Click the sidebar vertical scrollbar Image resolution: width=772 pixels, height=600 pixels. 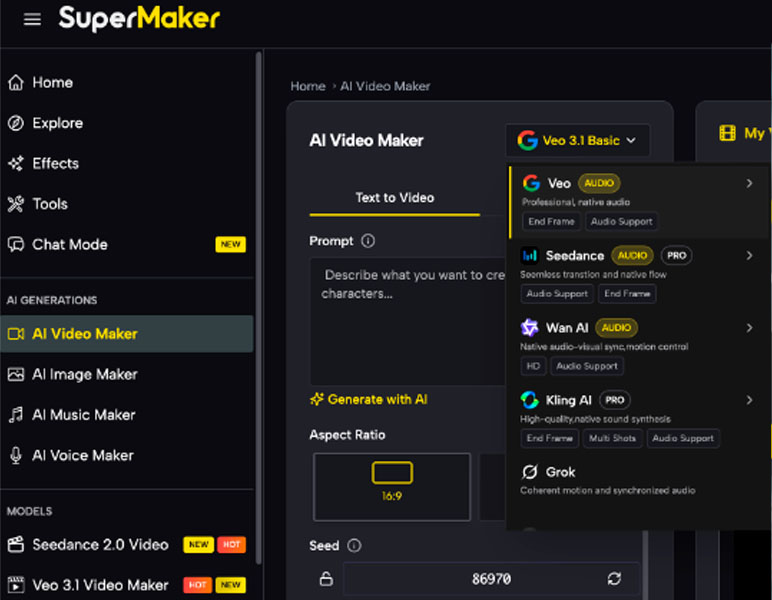(258, 308)
